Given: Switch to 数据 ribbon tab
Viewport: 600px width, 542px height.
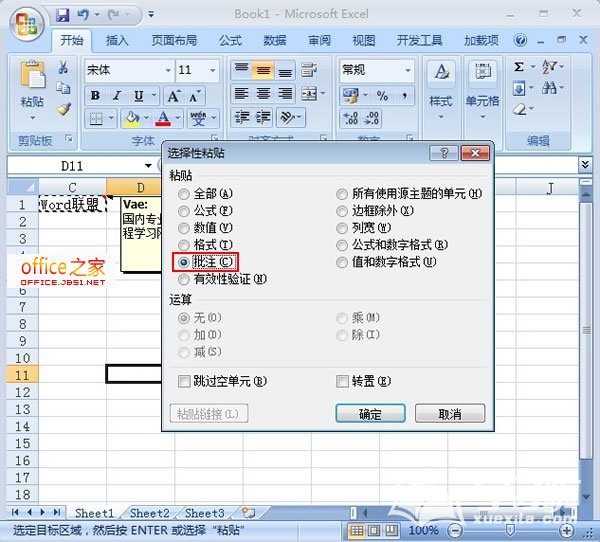Looking at the screenshot, I should coord(275,40).
